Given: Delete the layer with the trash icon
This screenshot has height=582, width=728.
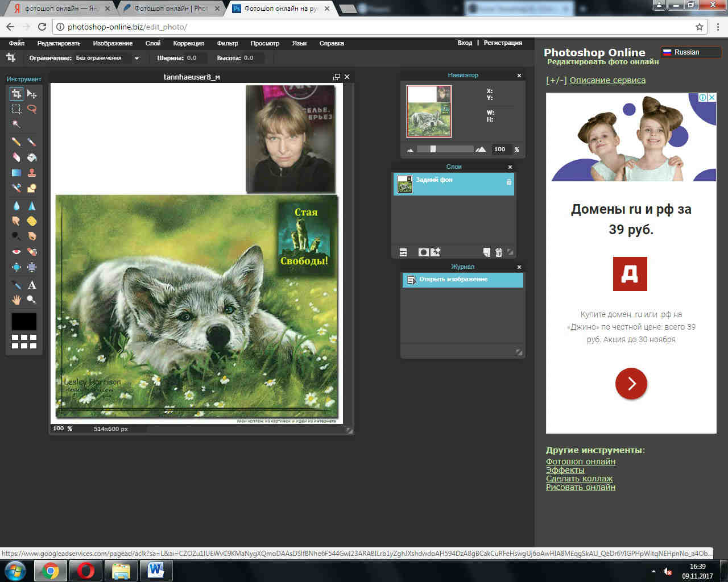Looking at the screenshot, I should point(499,252).
